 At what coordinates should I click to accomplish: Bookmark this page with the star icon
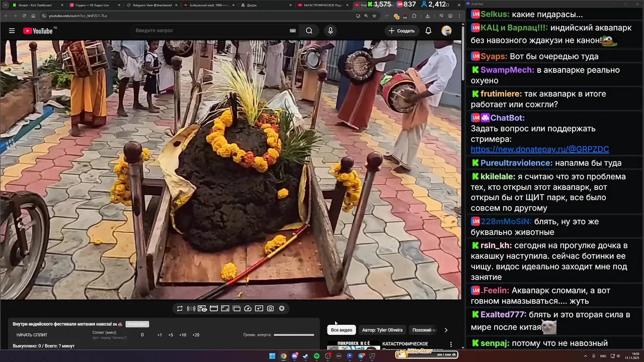pos(374,16)
